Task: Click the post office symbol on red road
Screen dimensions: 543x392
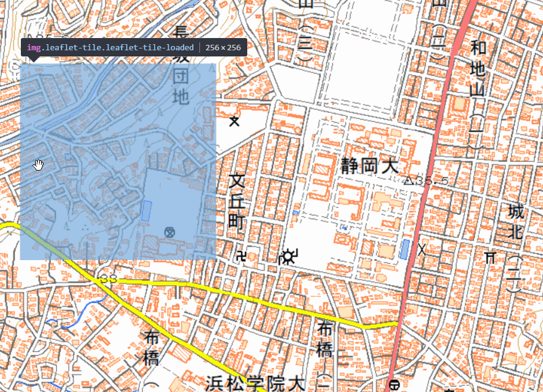Action: tap(393, 385)
